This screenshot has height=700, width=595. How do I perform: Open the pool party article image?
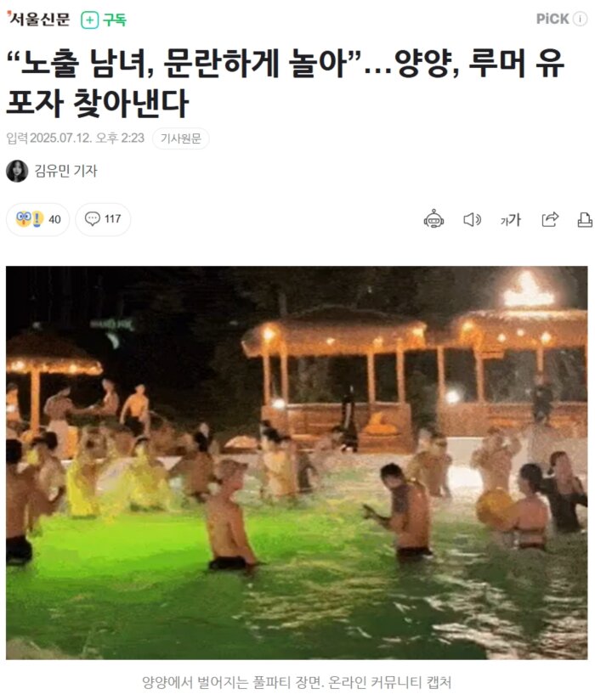point(297,462)
